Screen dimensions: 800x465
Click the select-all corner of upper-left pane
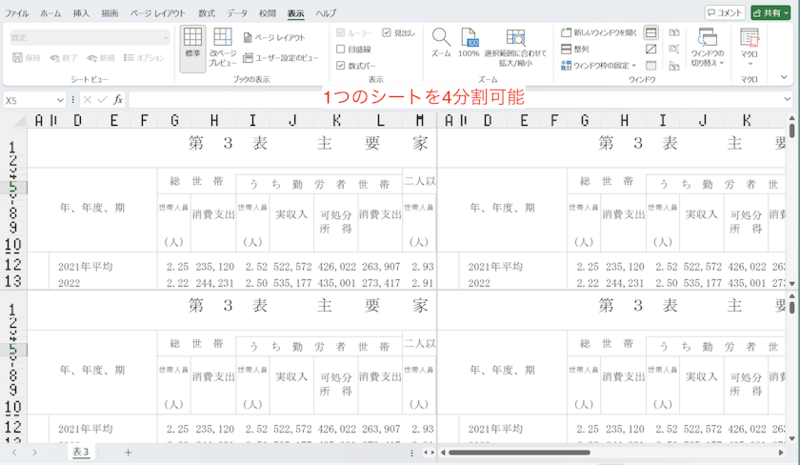tap(20, 120)
